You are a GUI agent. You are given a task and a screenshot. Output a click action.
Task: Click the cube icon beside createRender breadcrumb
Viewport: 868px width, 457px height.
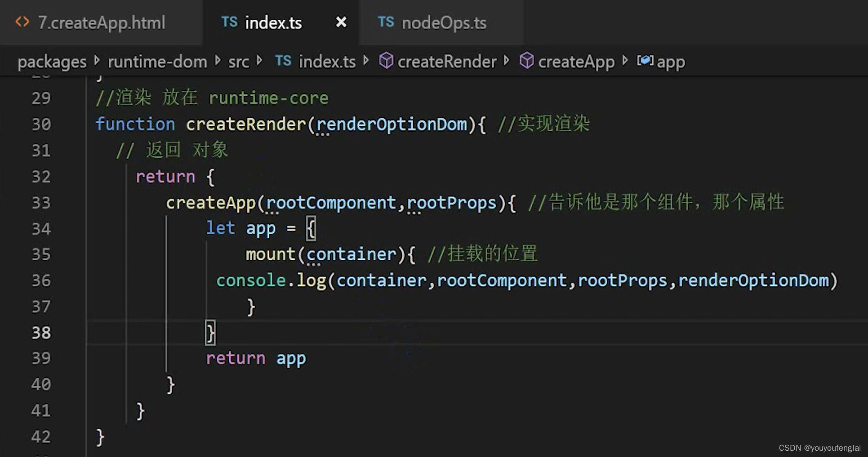pos(386,61)
